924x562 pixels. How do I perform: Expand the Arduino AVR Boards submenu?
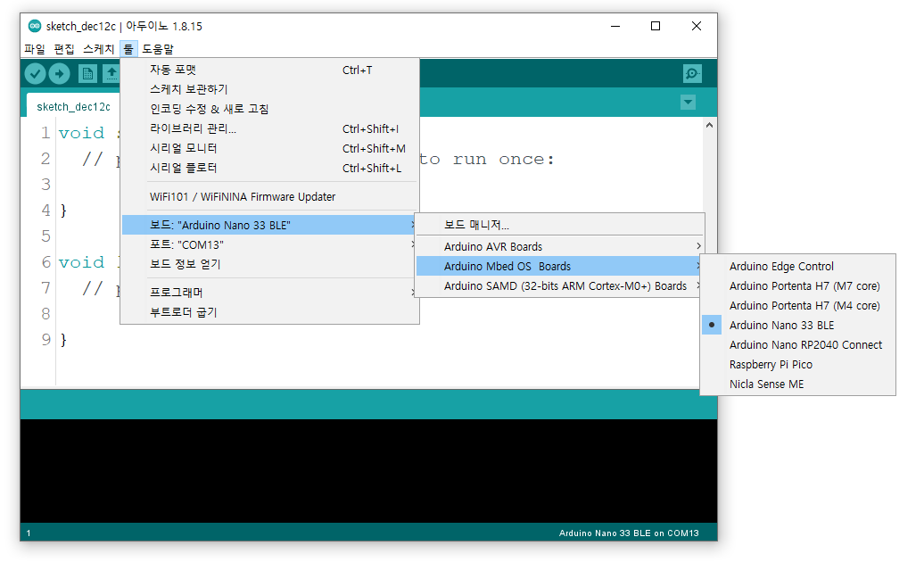point(560,246)
